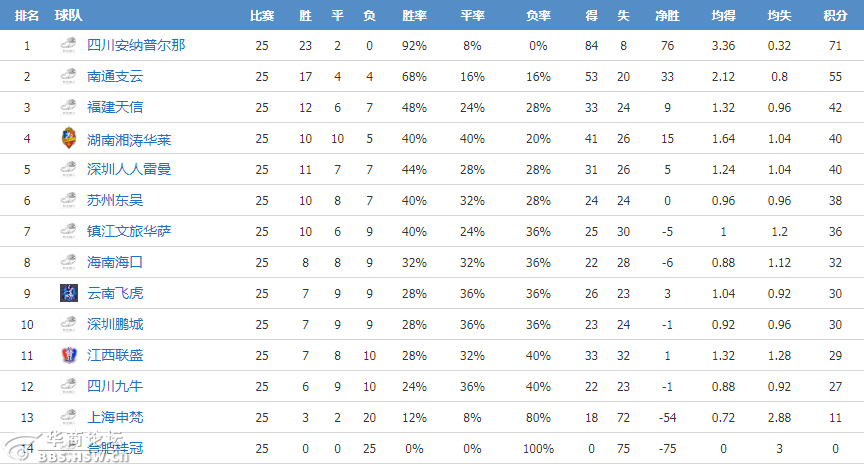Open the 深圳人人雷曼 team link

tap(129, 169)
